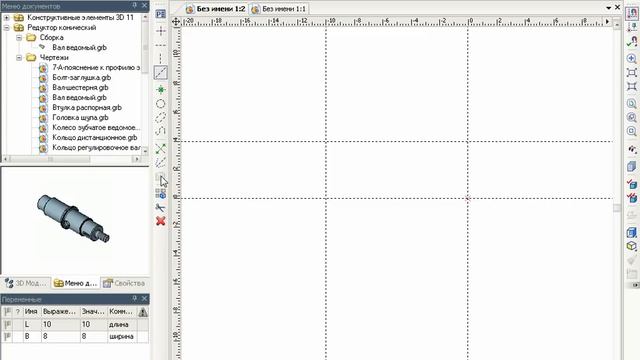This screenshot has width=640, height=360.
Task: Click the first red-check cube icon
Action: coord(632,184)
